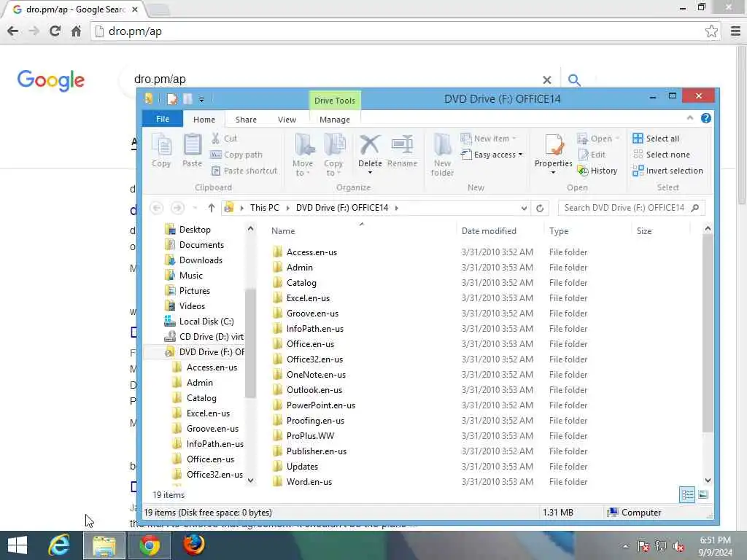Click the Paste icon in the ribbon
Screen dimensions: 747x560
tap(193, 145)
